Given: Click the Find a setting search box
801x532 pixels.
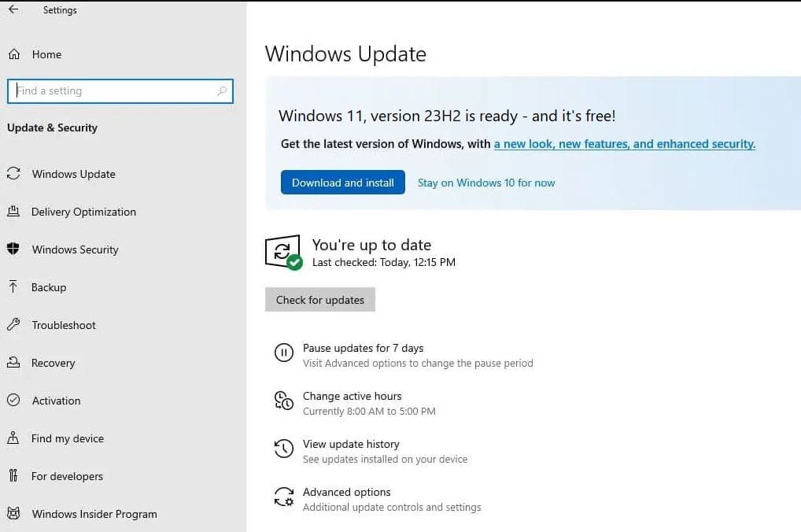Looking at the screenshot, I should tap(120, 91).
